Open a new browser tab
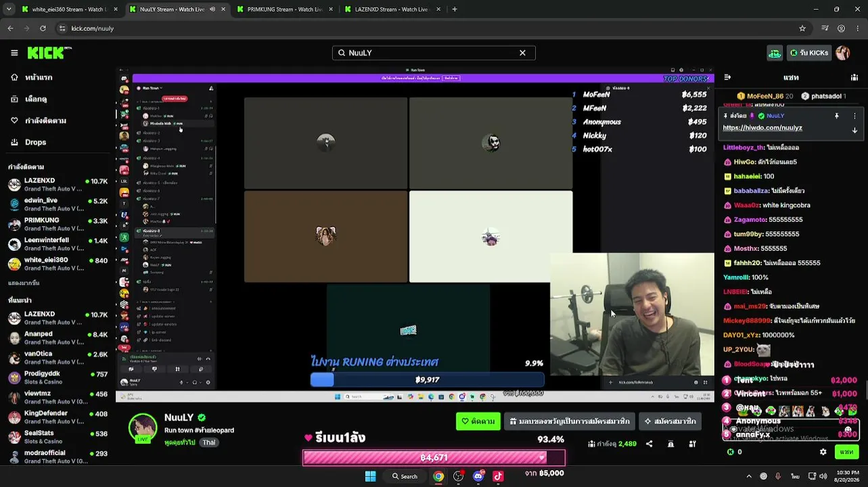 tap(455, 9)
